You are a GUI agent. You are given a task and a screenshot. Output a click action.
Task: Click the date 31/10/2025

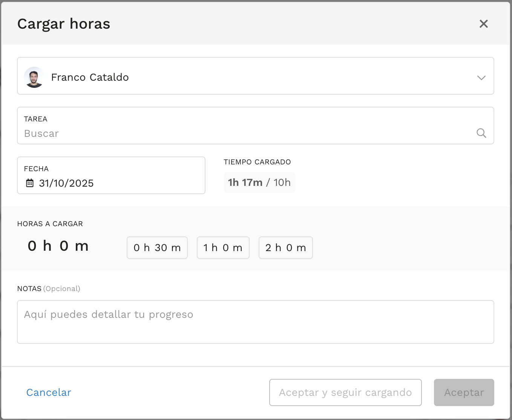(66, 183)
